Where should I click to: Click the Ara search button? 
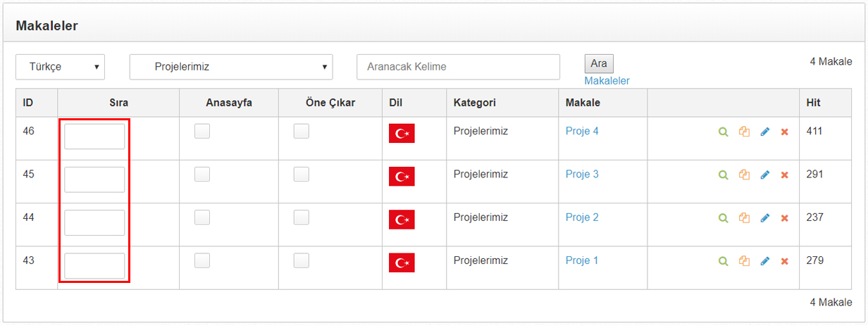599,63
